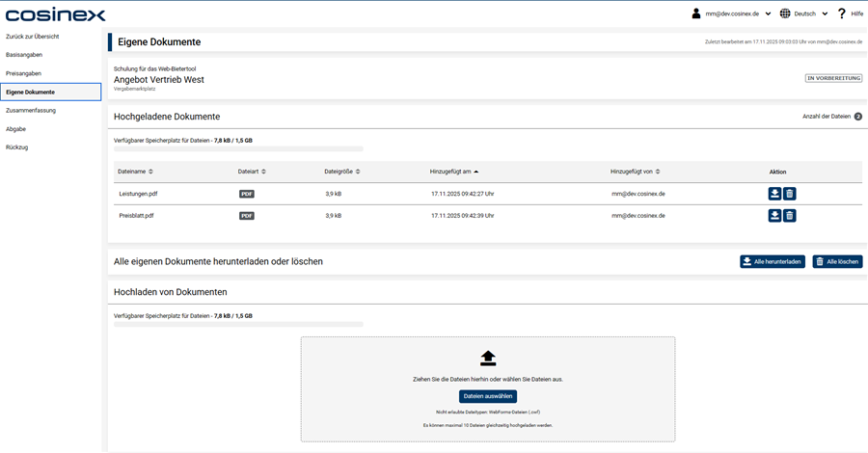Delete the Leistungen.pdf file
868x453 pixels.
[x=789, y=194]
